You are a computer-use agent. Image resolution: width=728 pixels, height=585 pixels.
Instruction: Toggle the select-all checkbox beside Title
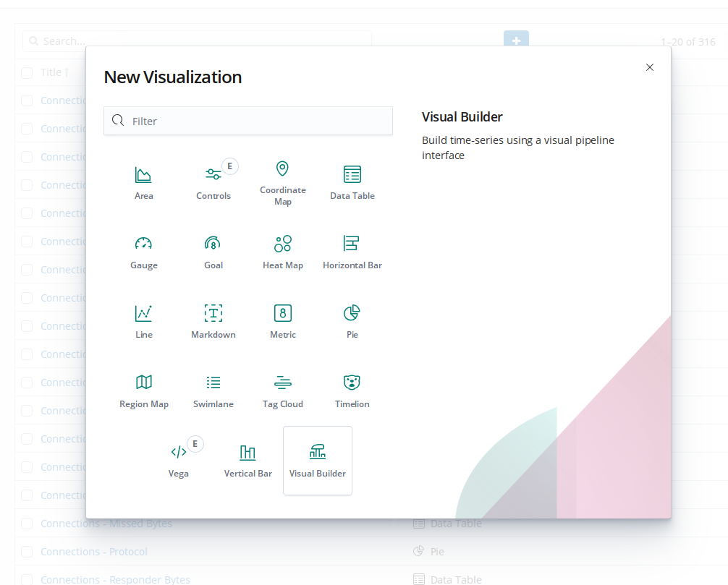point(27,72)
